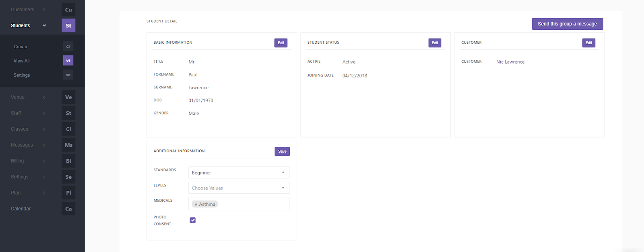Remove the Asthma tag with its x
This screenshot has width=644, height=252.
[x=196, y=205]
